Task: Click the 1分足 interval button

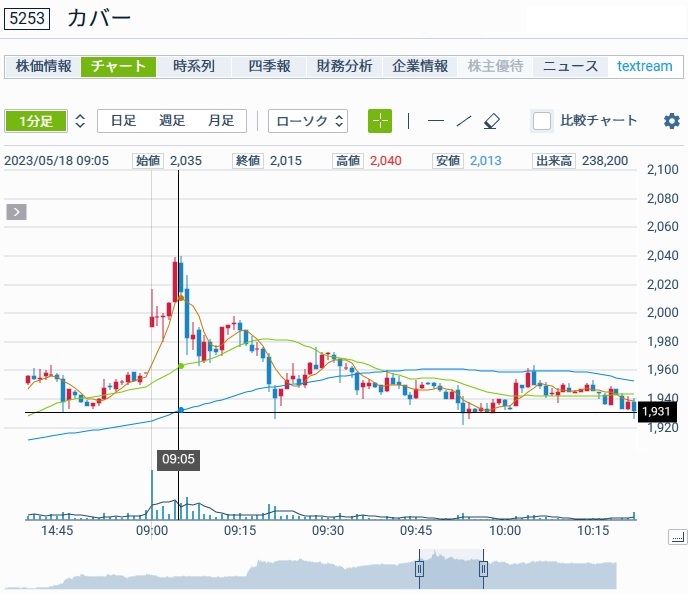Action: (36, 121)
